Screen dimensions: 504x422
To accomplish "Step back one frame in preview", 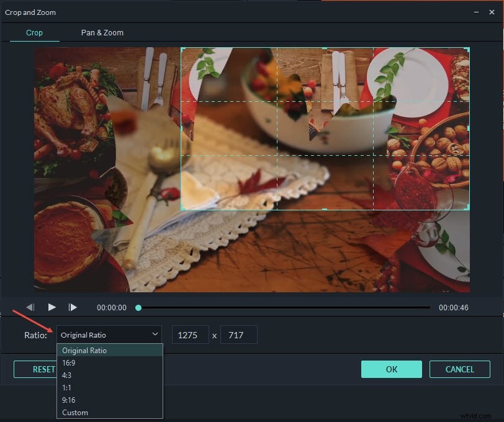I will coord(30,307).
